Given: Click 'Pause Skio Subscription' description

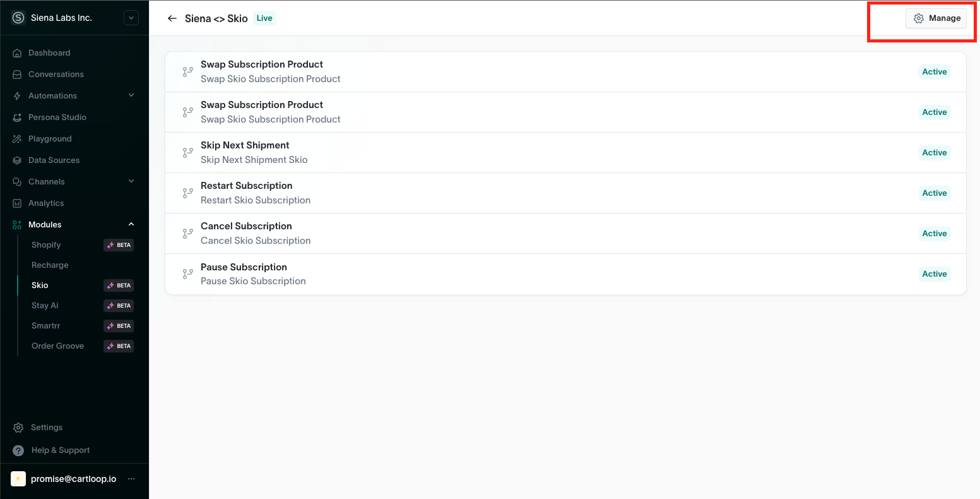Looking at the screenshot, I should pyautogui.click(x=253, y=281).
